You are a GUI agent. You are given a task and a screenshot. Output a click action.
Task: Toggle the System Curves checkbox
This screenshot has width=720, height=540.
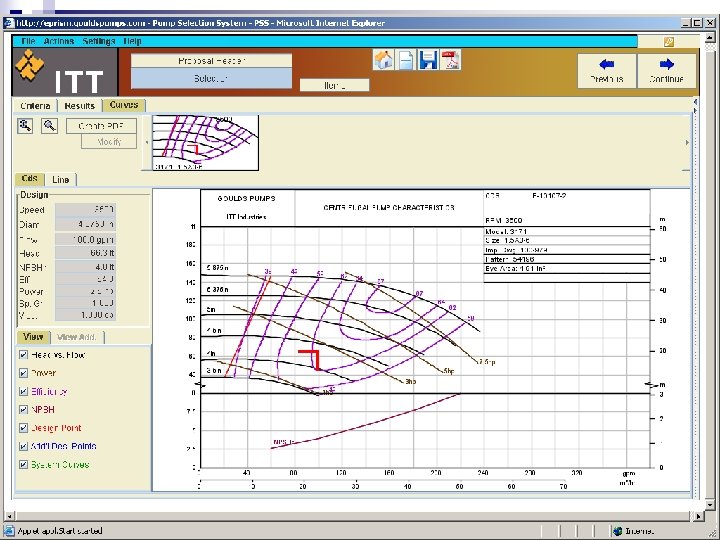click(23, 465)
